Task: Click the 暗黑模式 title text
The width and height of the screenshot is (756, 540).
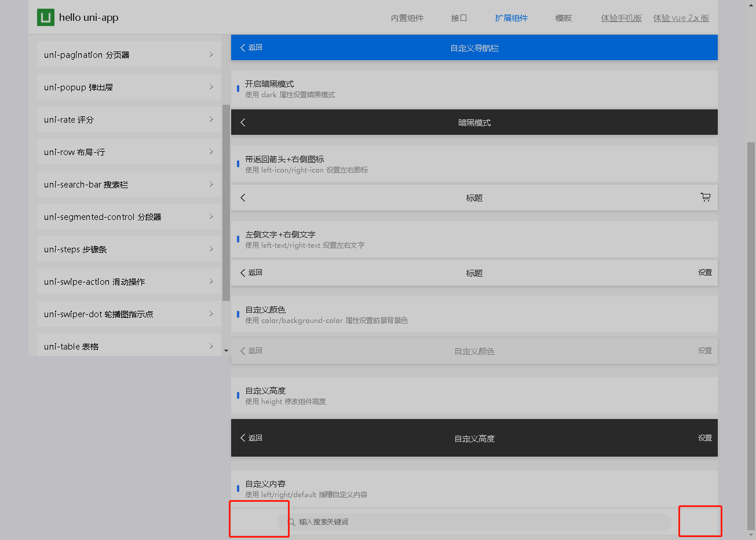Action: [x=474, y=123]
